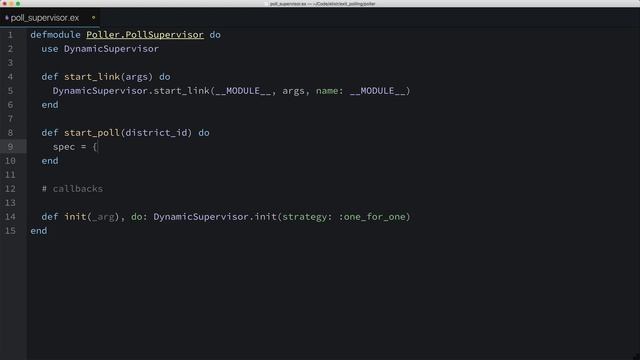
Task: Click 'strategy:' keyword on line 14
Action: coord(307,217)
